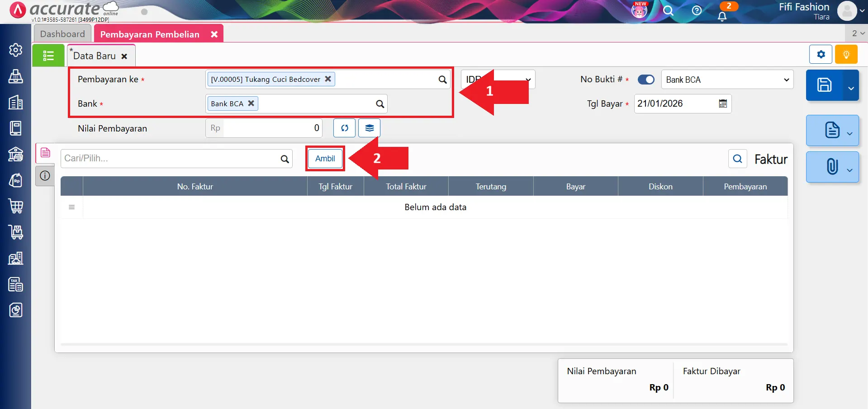Open the green list view icon
Image resolution: width=868 pixels, height=409 pixels.
(x=48, y=56)
